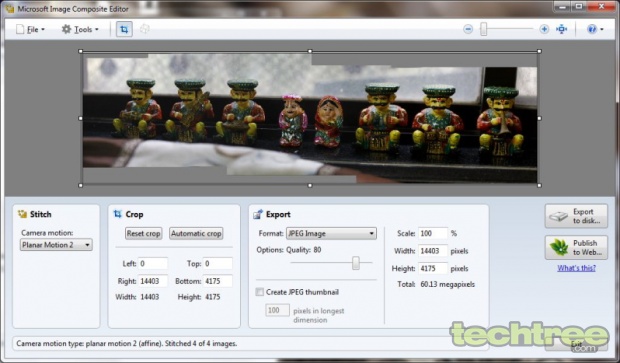The image size is (620, 363).
Task: Open the File menu
Action: coord(30,29)
